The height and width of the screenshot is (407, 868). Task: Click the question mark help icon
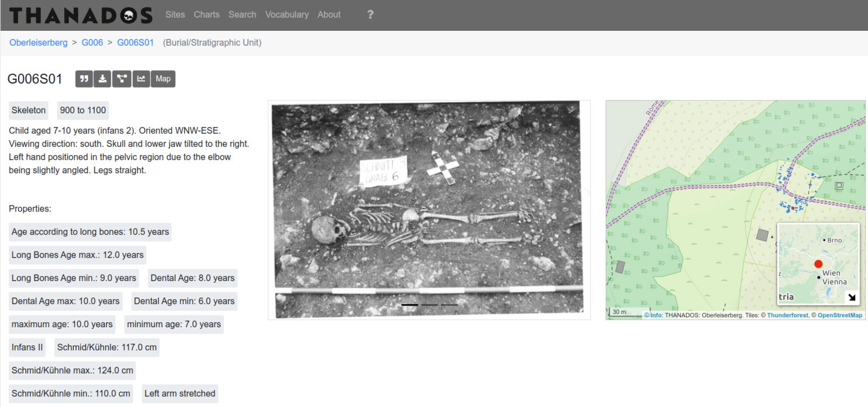[x=370, y=15]
